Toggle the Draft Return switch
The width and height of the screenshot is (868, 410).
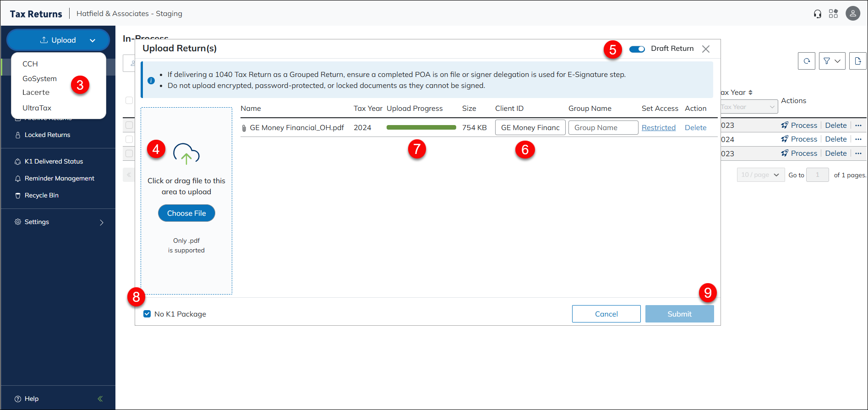(x=637, y=49)
